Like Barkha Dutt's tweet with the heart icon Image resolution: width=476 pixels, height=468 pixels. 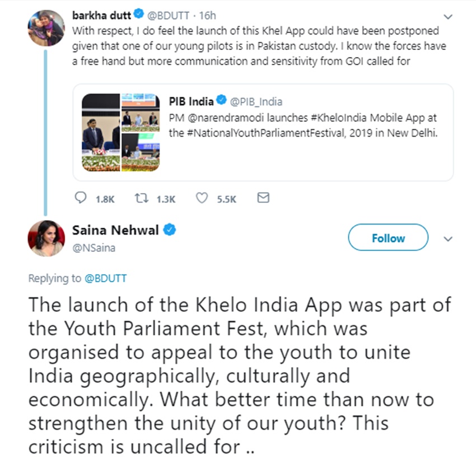point(203,198)
